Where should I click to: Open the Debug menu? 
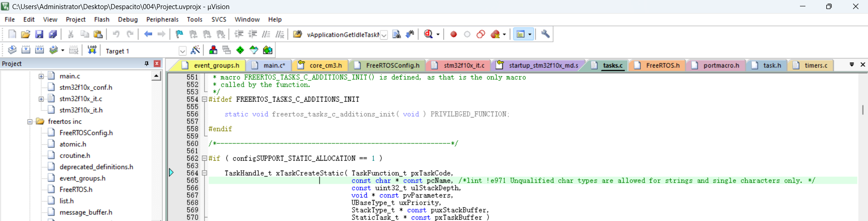(128, 20)
